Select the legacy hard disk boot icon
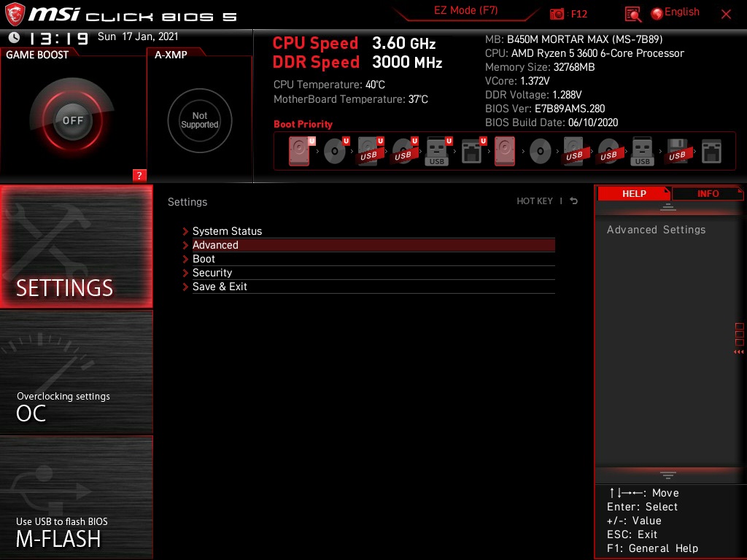The height and width of the screenshot is (560, 747). point(505,151)
